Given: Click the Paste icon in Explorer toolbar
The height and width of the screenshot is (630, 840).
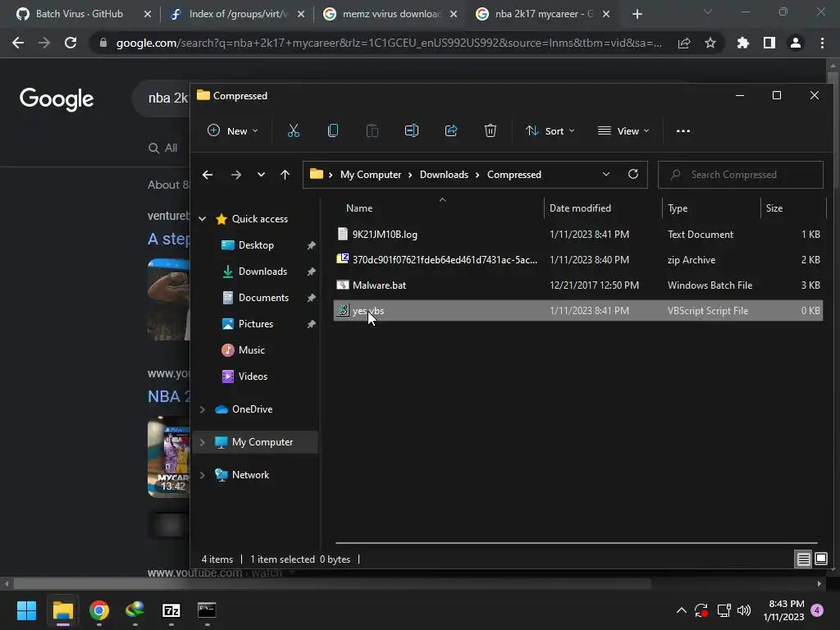Looking at the screenshot, I should [372, 130].
